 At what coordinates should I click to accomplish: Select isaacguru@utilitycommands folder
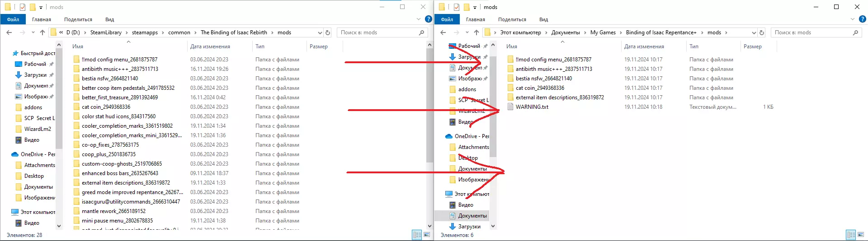[x=131, y=202]
